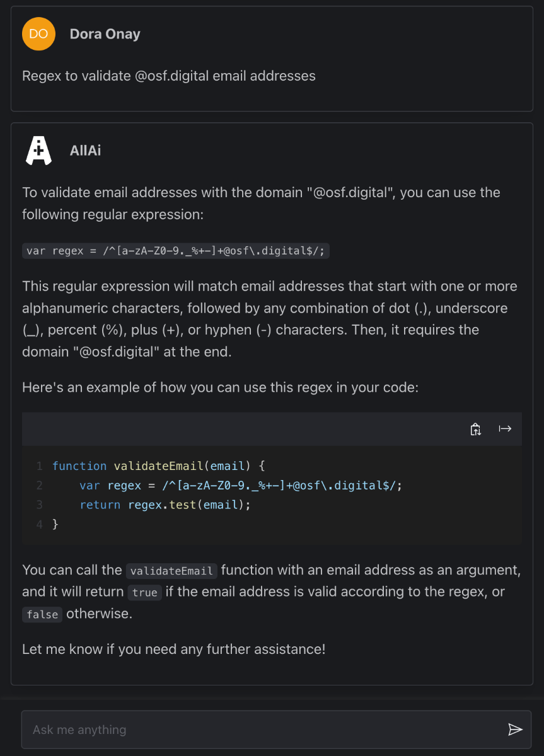Click the AllAi logo icon
Screen dimensions: 544x756
click(38, 151)
